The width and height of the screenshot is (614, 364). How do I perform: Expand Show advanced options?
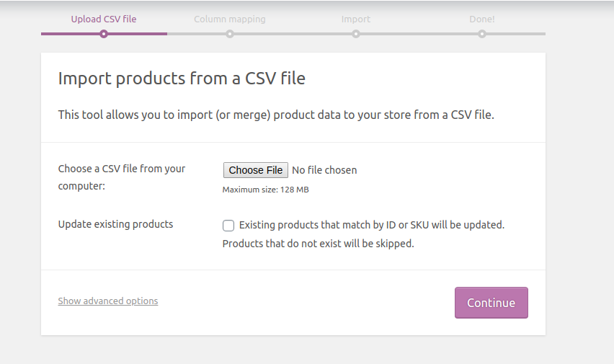click(108, 301)
